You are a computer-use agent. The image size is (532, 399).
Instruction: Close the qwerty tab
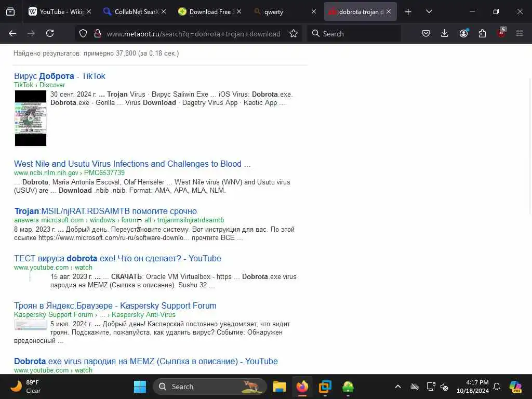[314, 11]
